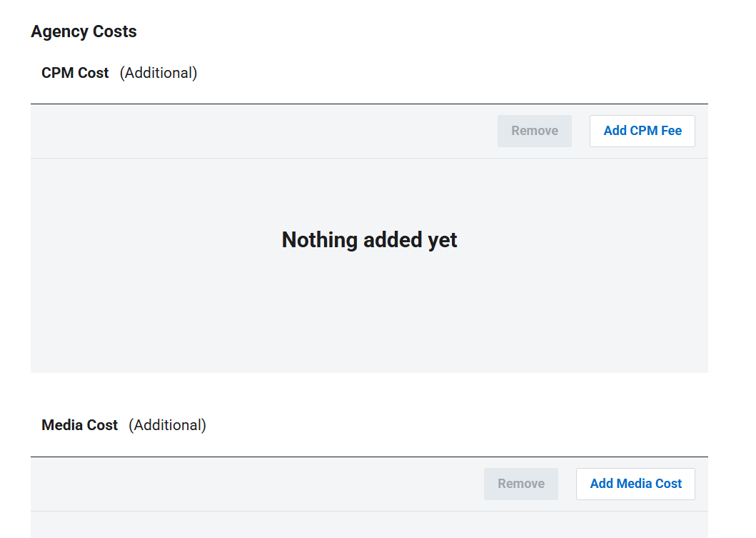Click the word "Fee" in Add CPM Fee
Viewport: 756px width, 538px height.
(671, 131)
